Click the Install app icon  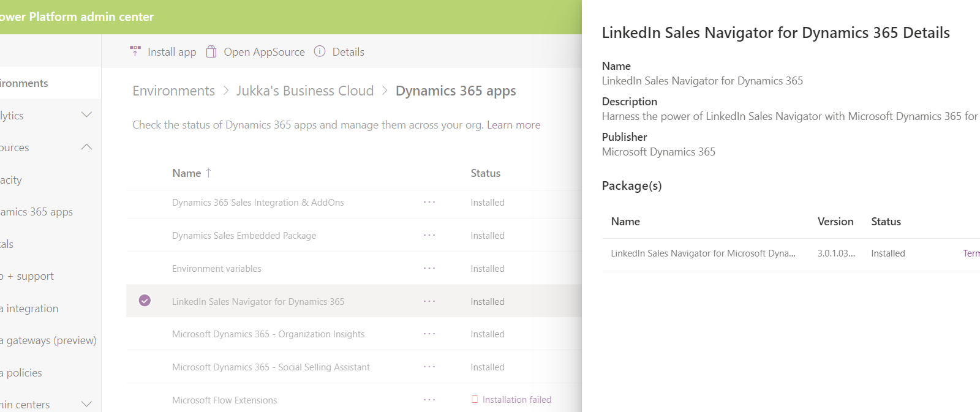point(135,51)
